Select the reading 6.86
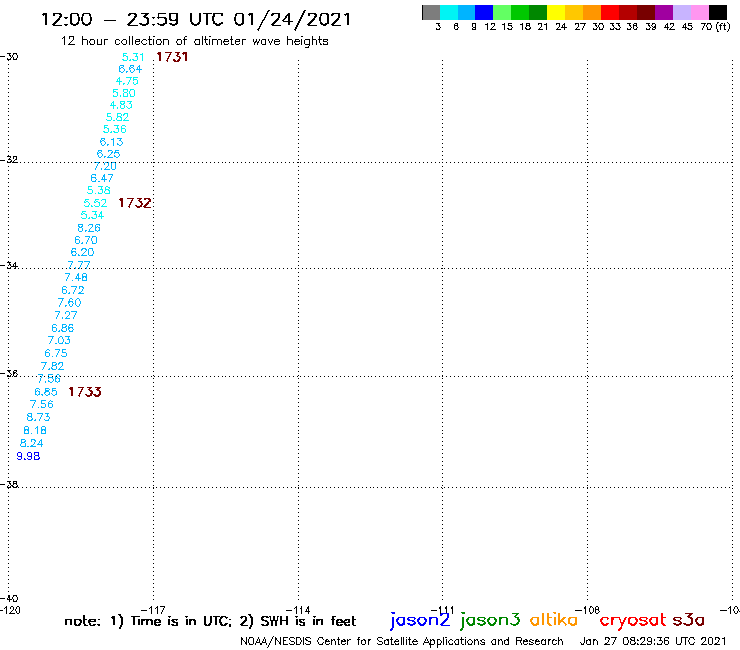The height and width of the screenshot is (650, 740). click(63, 328)
